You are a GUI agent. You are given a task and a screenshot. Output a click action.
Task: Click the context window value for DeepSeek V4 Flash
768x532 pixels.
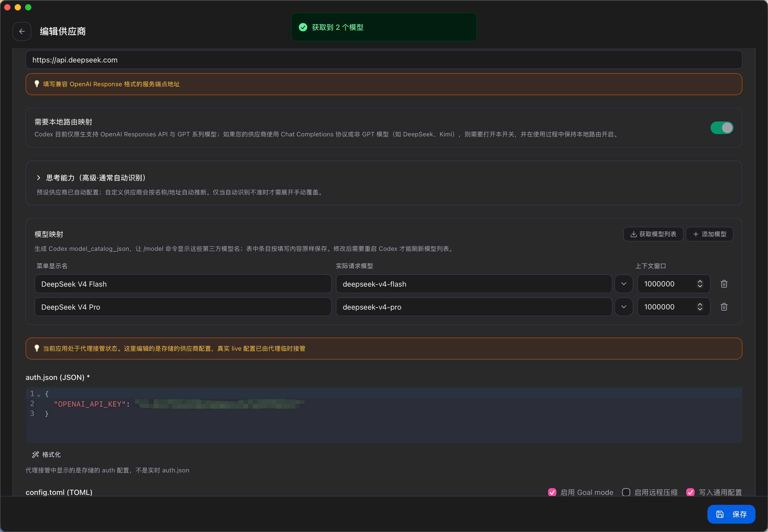659,284
